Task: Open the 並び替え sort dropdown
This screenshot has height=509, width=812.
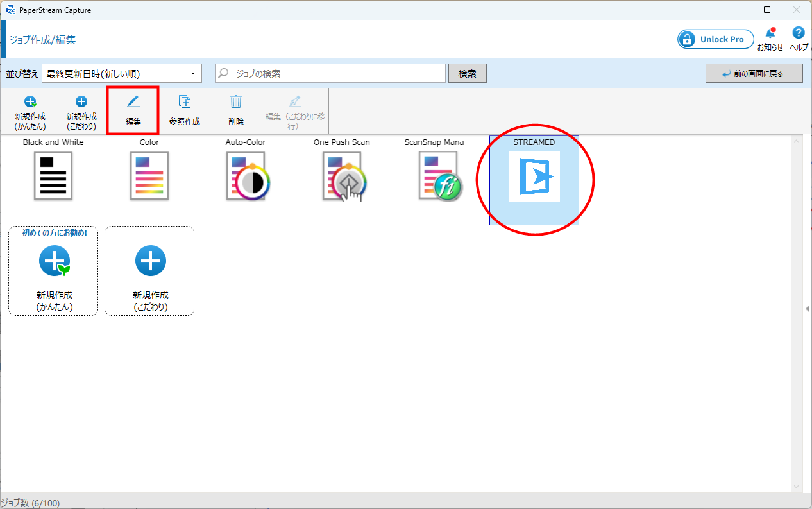Action: 122,74
